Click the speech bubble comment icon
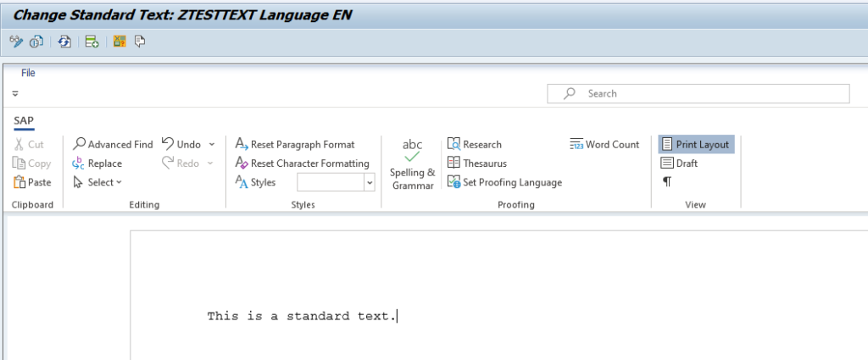 (x=140, y=41)
